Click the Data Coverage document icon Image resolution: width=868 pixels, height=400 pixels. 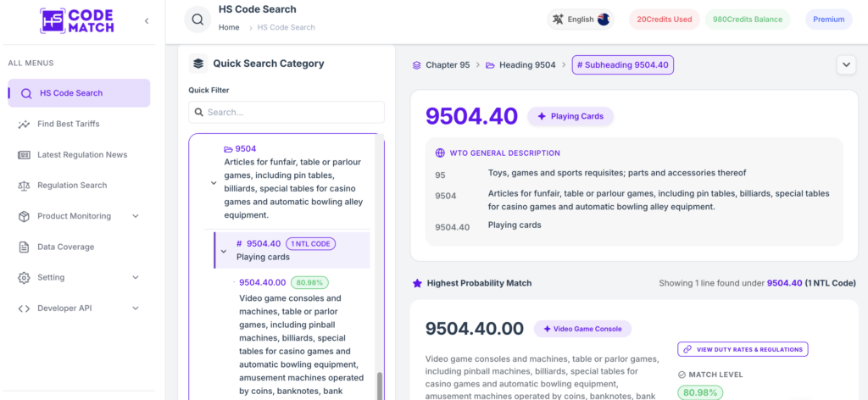[x=24, y=247]
